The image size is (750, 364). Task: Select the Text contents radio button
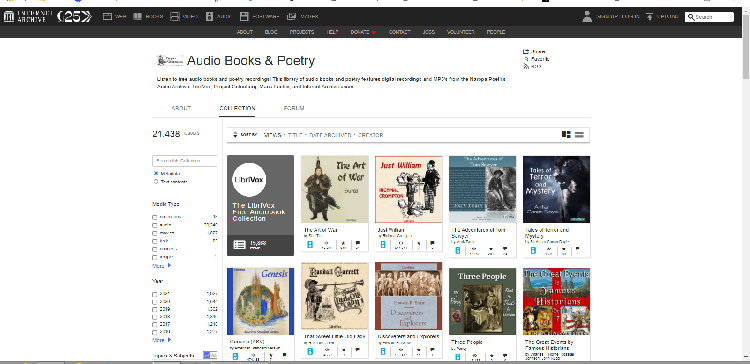tap(156, 181)
